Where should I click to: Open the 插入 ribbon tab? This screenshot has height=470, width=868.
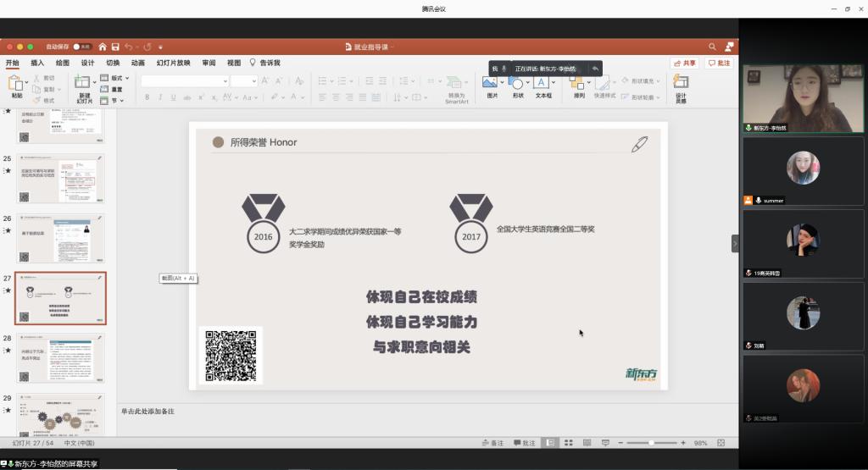pyautogui.click(x=37, y=63)
